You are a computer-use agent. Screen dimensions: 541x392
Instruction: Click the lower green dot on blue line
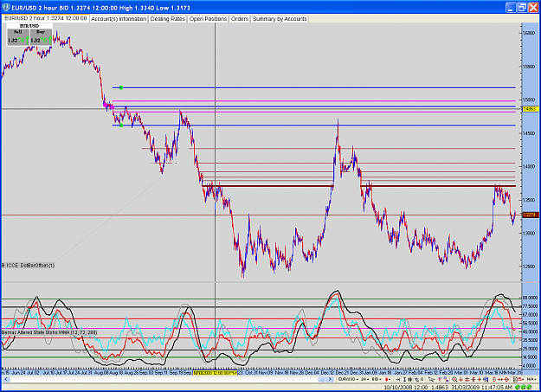[x=121, y=125]
